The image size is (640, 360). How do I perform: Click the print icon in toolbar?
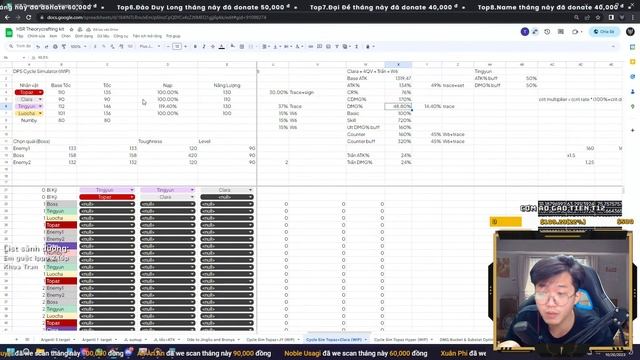pos(55,47)
